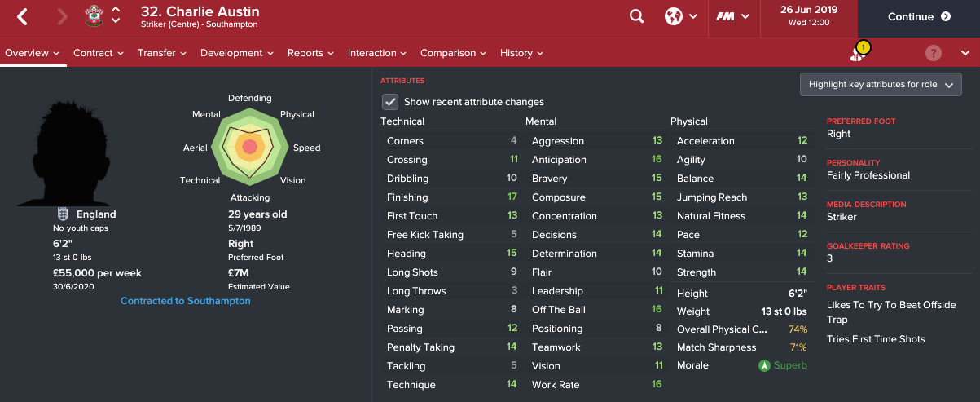The width and height of the screenshot is (980, 402).
Task: Follow the Contracted to Southampton link
Action: click(186, 301)
